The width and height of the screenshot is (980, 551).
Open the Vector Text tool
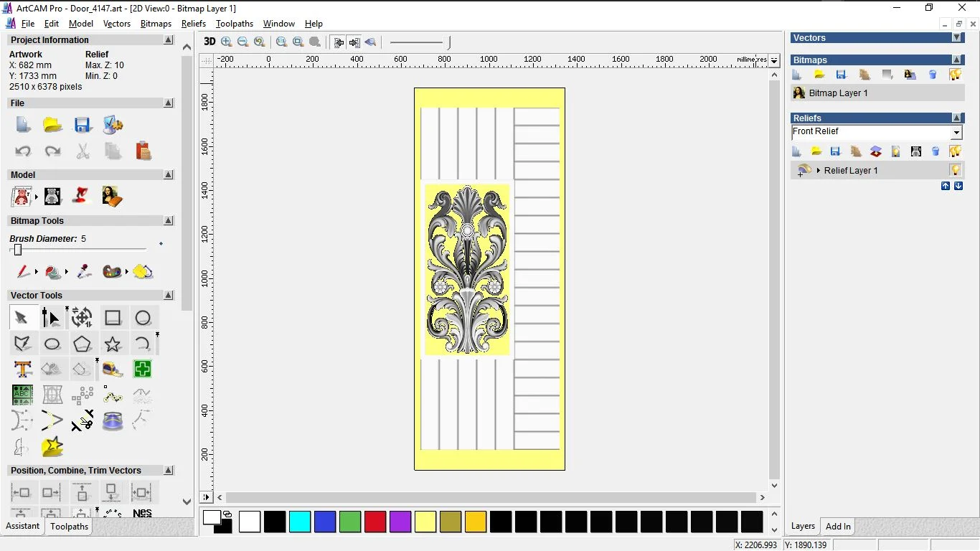[x=23, y=369]
